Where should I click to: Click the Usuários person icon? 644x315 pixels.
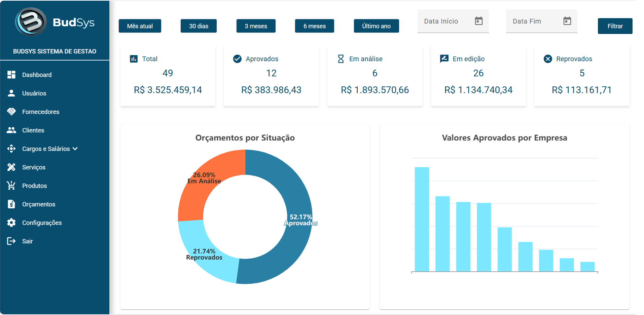11,93
